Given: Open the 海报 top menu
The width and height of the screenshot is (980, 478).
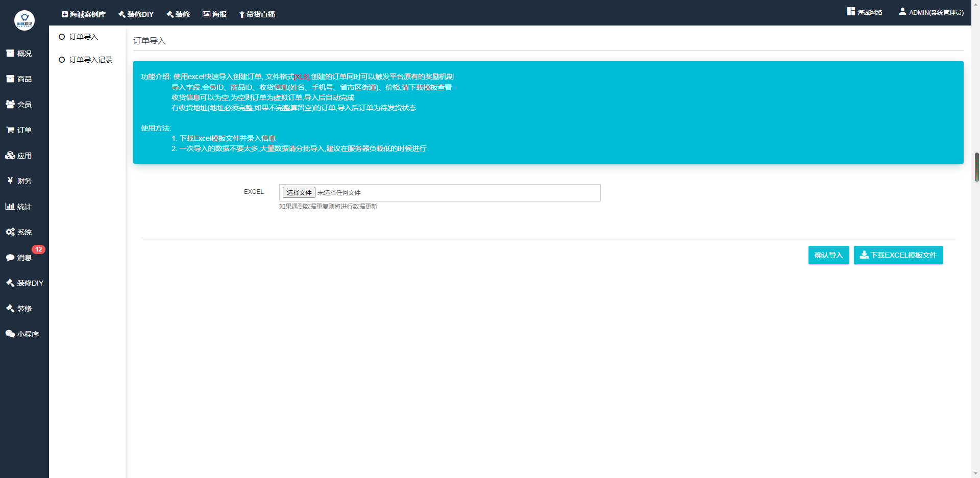Looking at the screenshot, I should tap(214, 14).
